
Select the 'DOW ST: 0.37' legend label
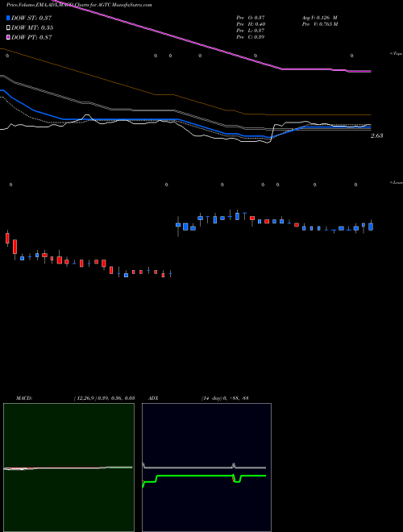point(31,18)
